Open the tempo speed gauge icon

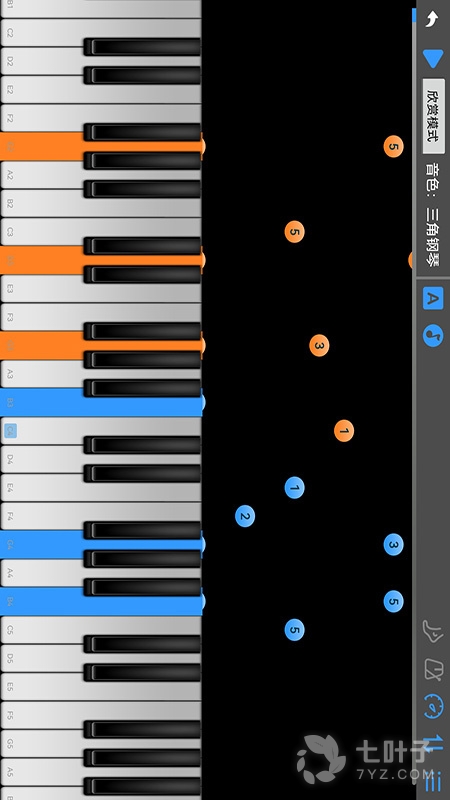coord(433,707)
